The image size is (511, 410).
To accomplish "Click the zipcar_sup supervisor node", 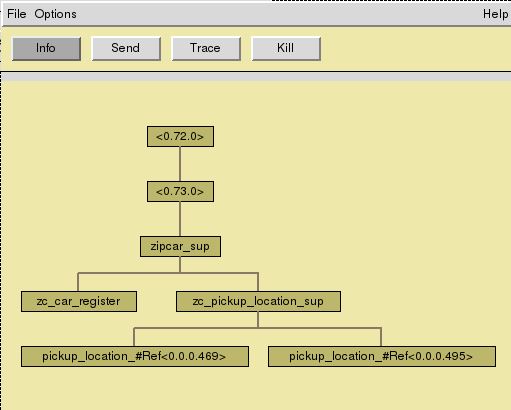I will point(180,246).
